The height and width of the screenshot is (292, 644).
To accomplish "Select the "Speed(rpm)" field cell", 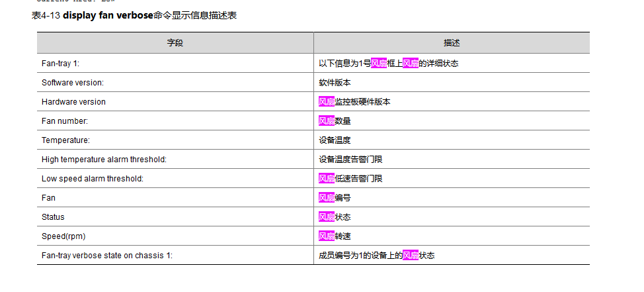I will 63,236.
